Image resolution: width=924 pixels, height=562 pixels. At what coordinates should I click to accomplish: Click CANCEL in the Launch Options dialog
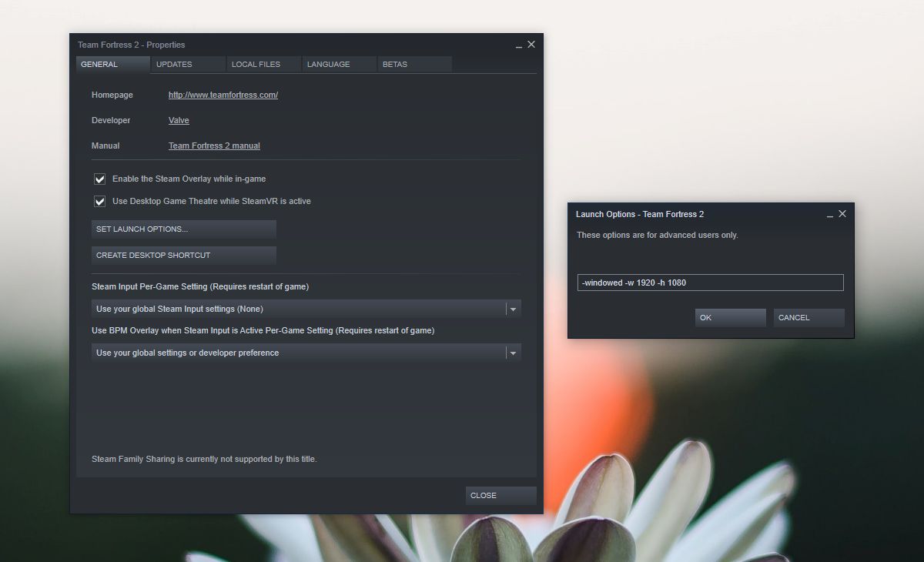[x=808, y=317]
